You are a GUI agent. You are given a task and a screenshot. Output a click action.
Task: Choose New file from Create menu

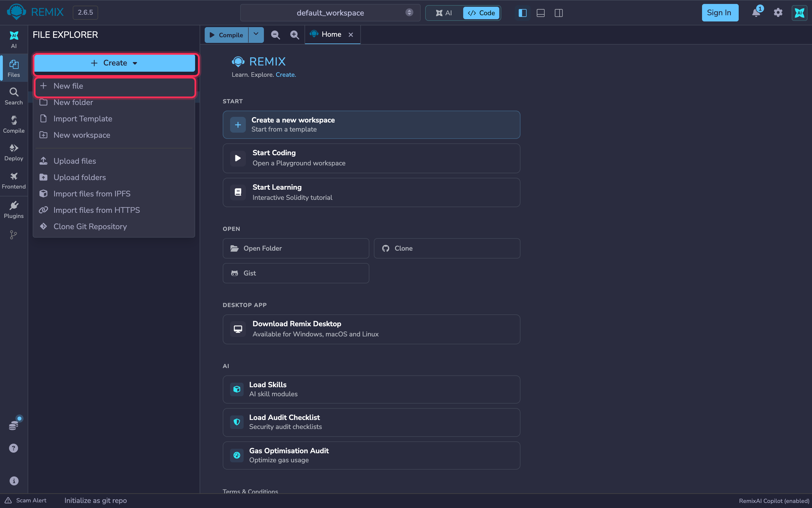click(114, 86)
